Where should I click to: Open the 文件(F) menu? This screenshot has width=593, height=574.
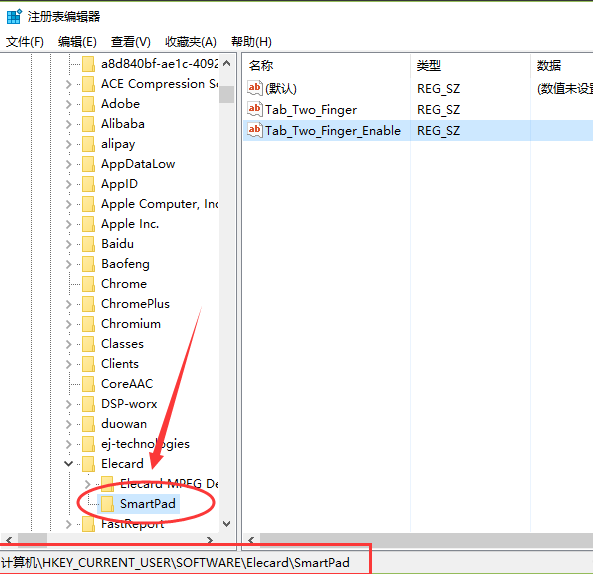(x=25, y=42)
